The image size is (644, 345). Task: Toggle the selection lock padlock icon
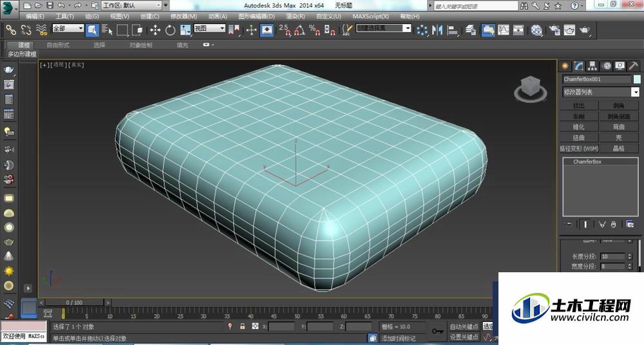[242, 326]
